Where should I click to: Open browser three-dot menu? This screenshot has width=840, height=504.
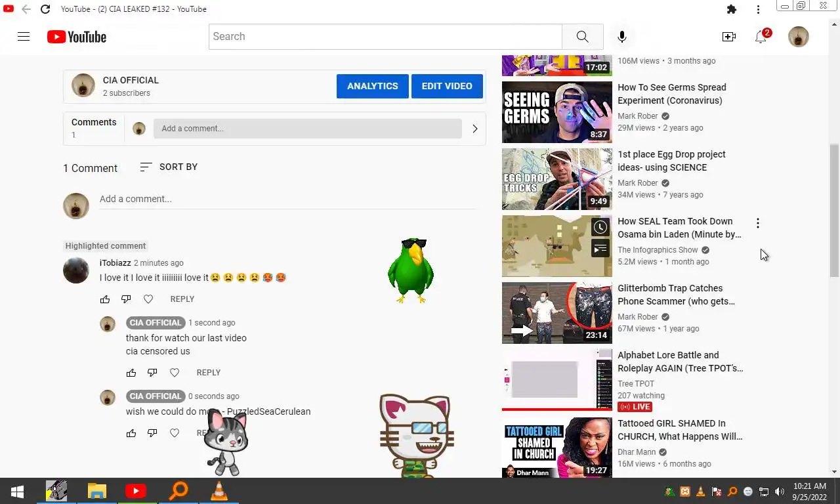758,9
